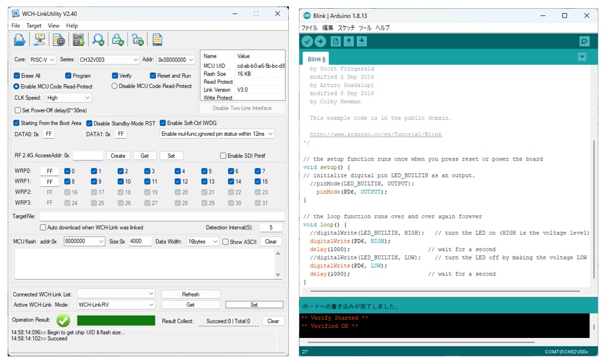Uncheck the Verify checkbox
This screenshot has height=364, width=606.
click(x=115, y=76)
